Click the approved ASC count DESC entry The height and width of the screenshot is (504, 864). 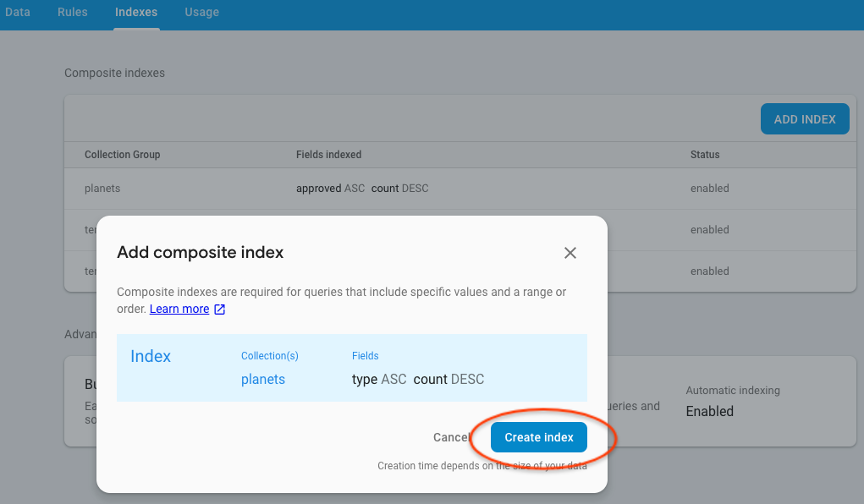pyautogui.click(x=362, y=189)
